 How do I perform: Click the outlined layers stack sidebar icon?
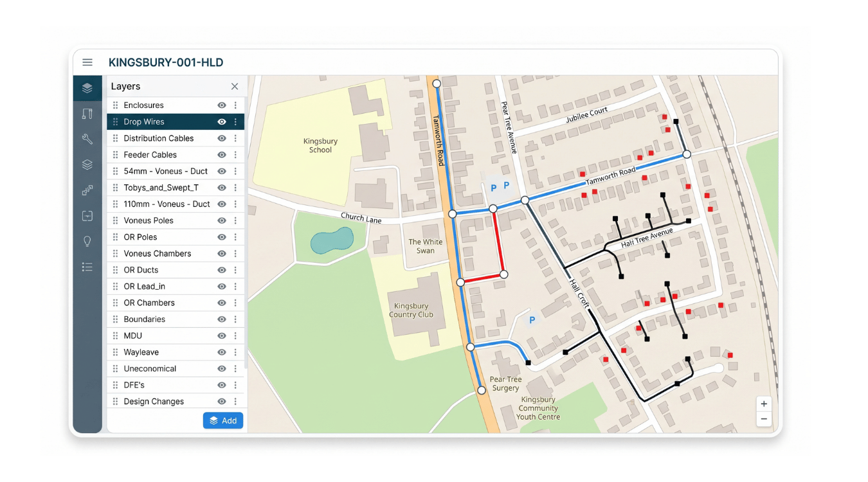pyautogui.click(x=87, y=165)
